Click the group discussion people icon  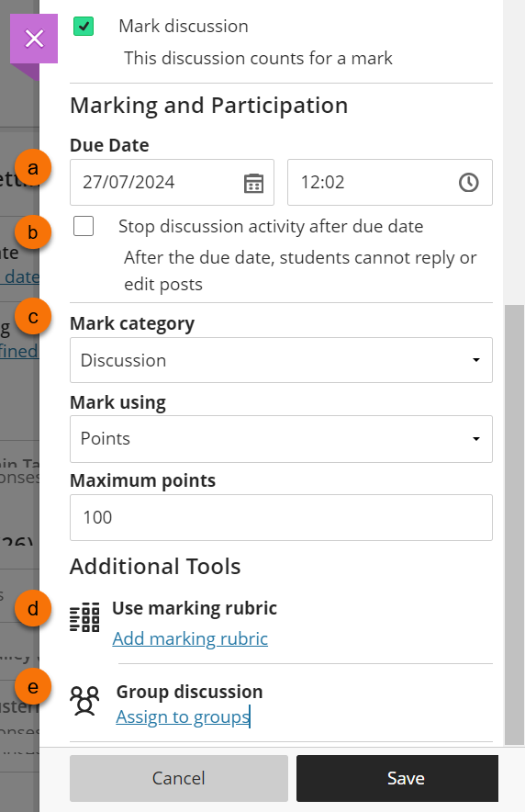tap(84, 701)
